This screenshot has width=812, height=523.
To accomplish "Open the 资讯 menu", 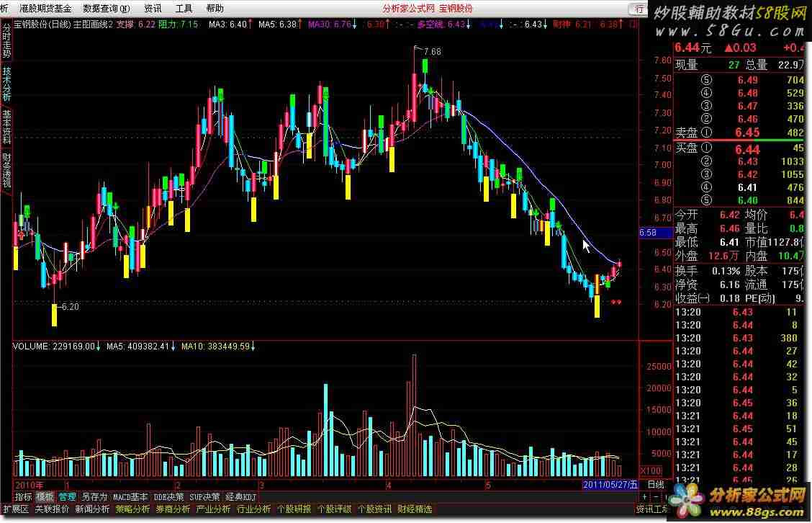I will (153, 9).
